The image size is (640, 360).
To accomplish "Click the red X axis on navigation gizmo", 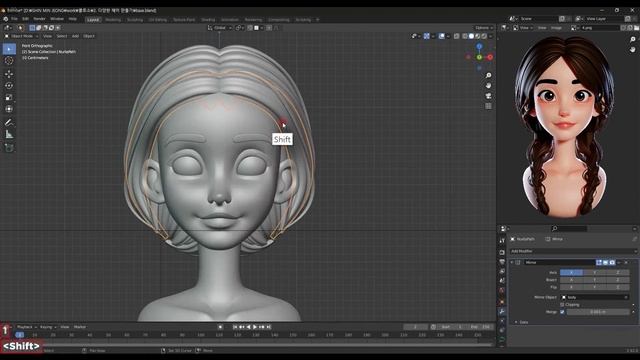I will click(x=490, y=58).
